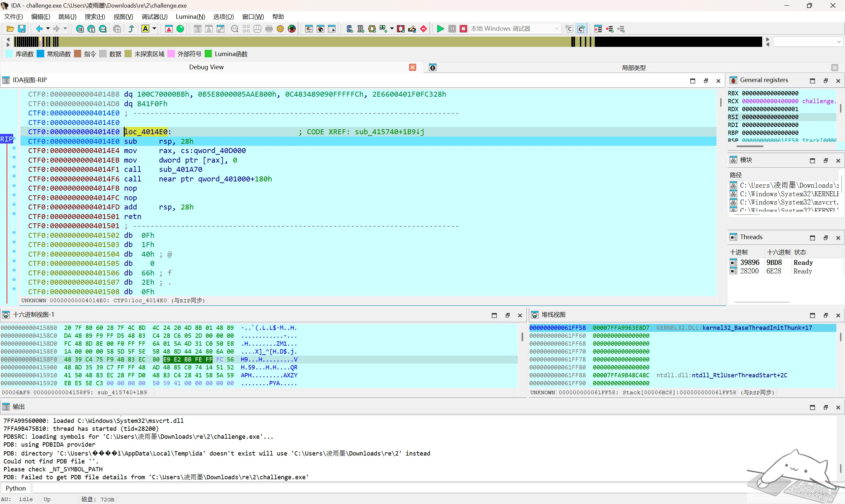845x504 pixels.
Task: Open the Lumina(N) menu
Action: pyautogui.click(x=190, y=16)
